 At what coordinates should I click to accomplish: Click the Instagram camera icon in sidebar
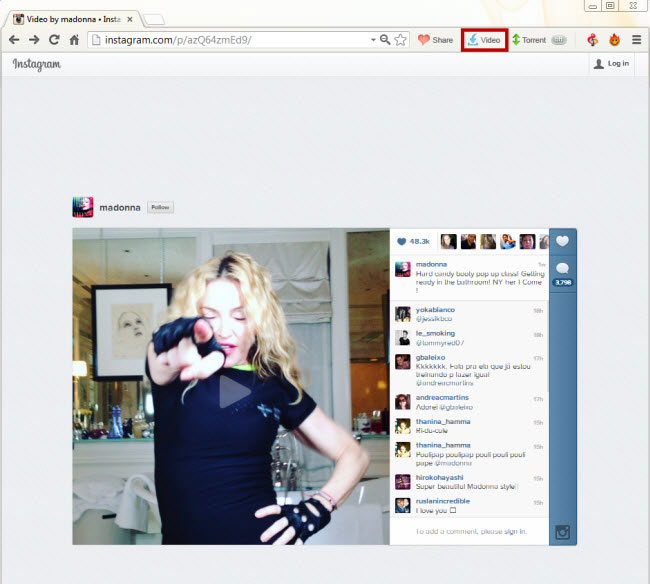[563, 532]
